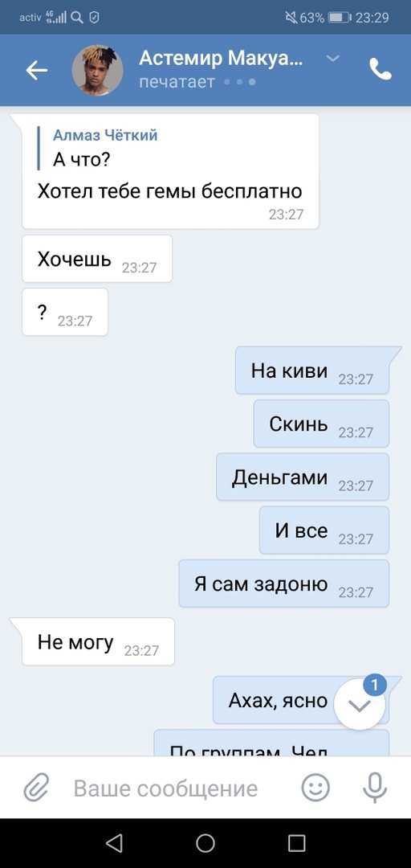
Task: Open the attachment paperclip menu
Action: pos(36,788)
